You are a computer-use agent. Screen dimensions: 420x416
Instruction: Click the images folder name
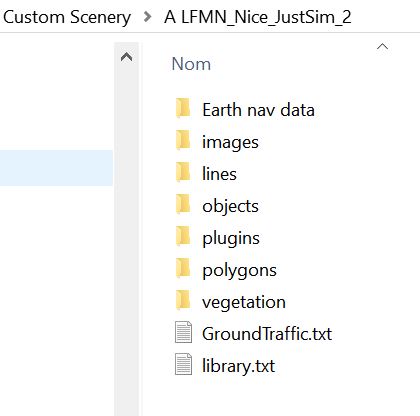[x=230, y=142]
